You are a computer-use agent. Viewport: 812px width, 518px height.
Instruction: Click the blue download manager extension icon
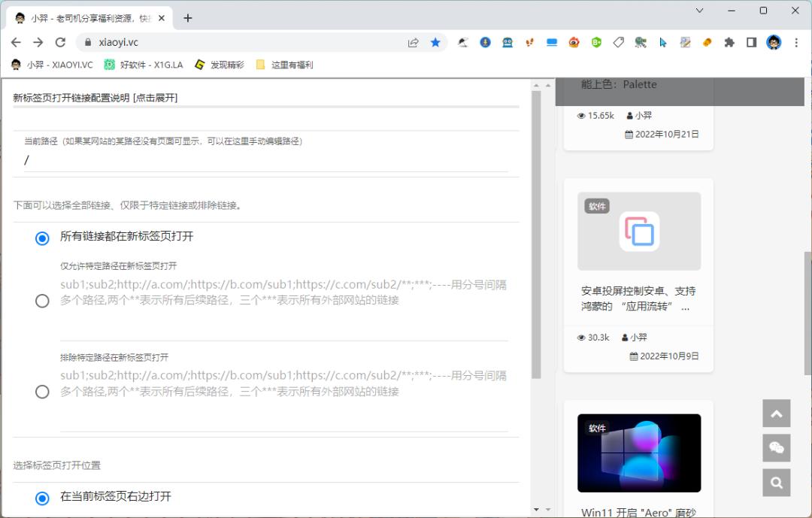484,43
